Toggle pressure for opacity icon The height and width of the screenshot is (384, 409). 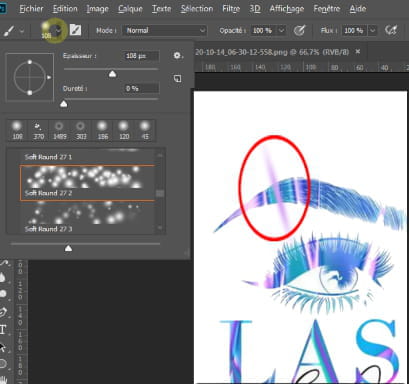click(x=299, y=31)
